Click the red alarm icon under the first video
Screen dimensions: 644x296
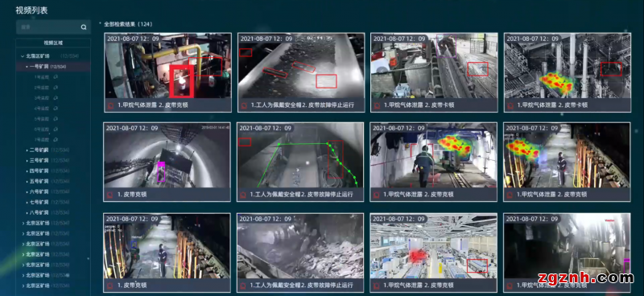pos(110,105)
